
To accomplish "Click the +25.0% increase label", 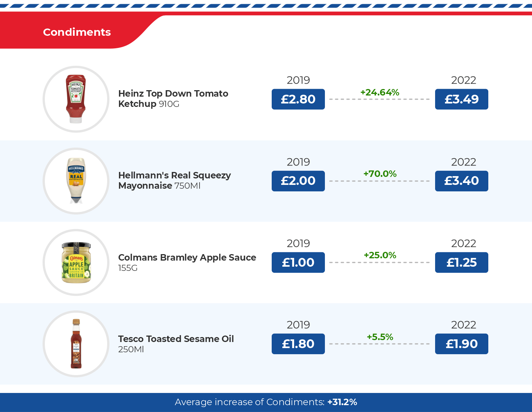I will tap(380, 255).
